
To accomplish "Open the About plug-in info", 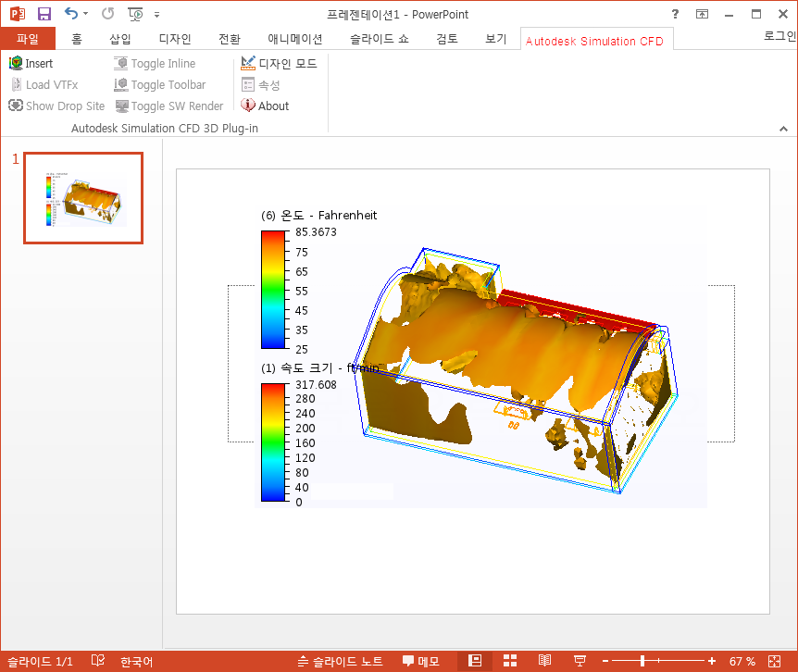I will (265, 106).
